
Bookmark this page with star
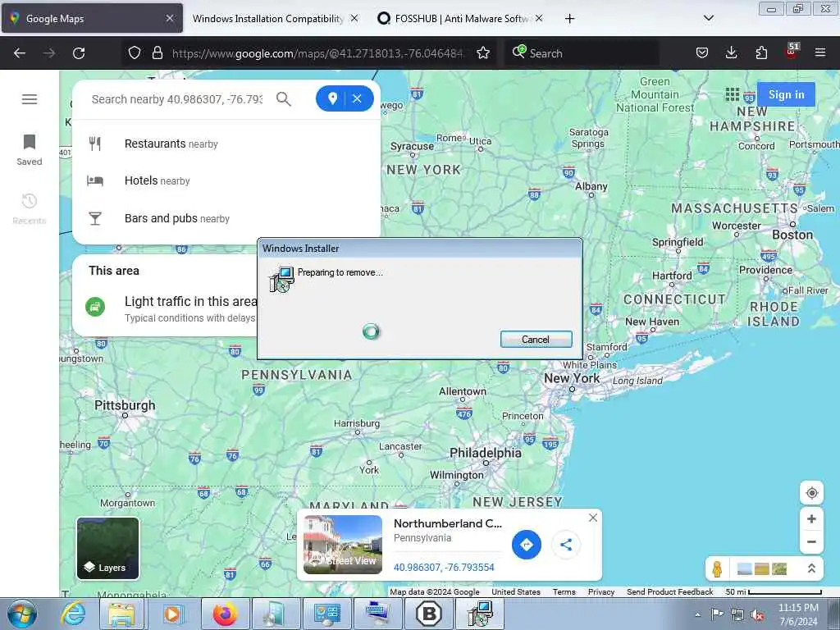click(x=483, y=53)
